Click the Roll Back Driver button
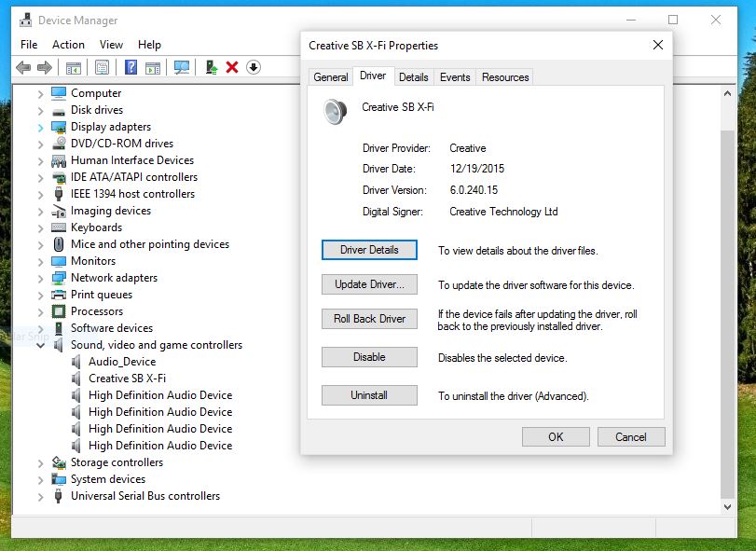 coord(369,319)
